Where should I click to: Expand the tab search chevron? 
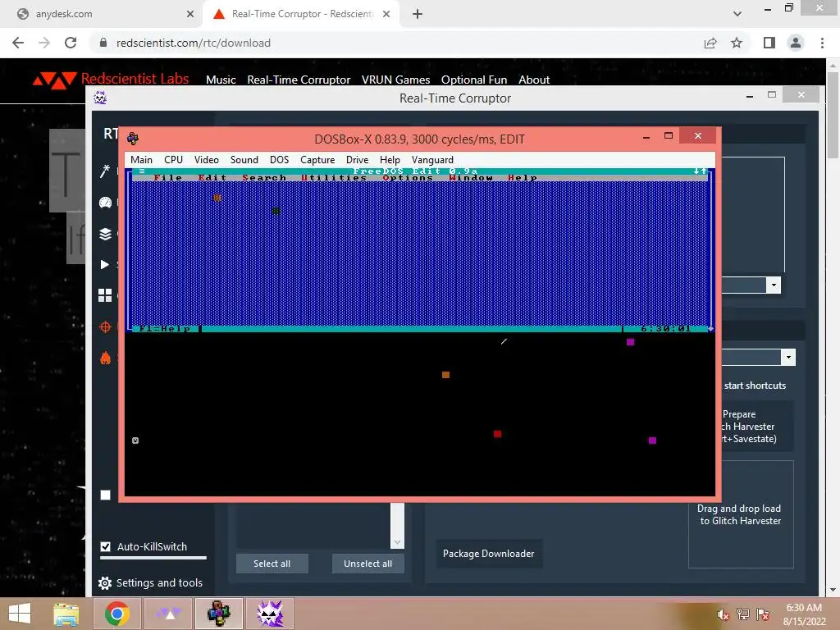pyautogui.click(x=737, y=14)
